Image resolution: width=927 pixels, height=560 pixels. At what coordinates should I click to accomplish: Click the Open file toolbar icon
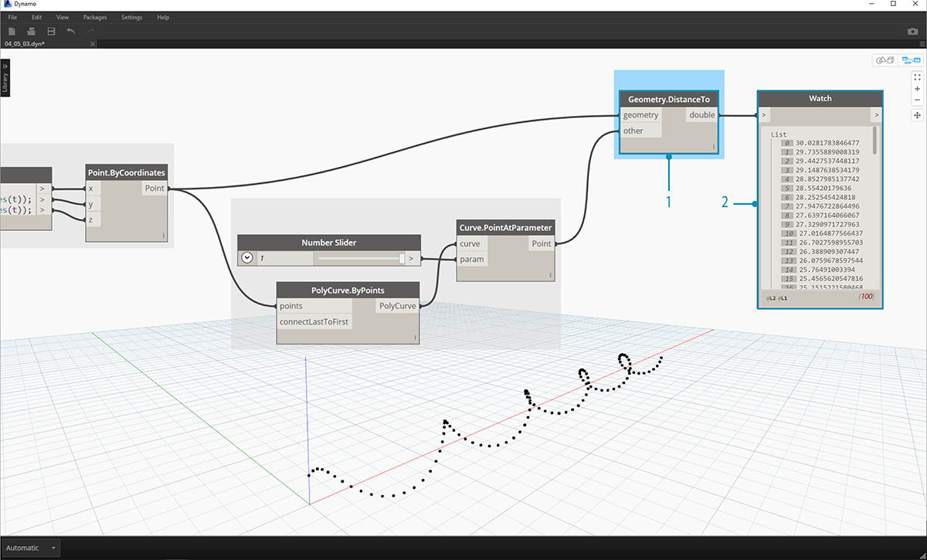(32, 31)
